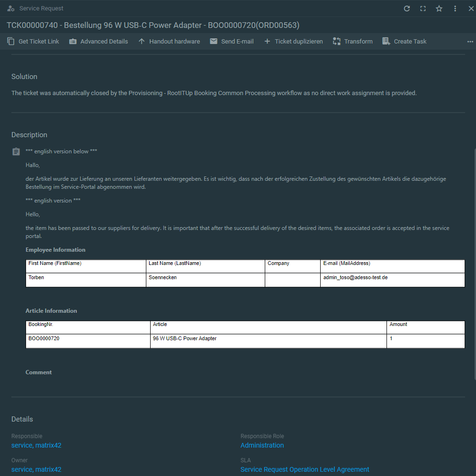Screen dimensions: 476x476
Task: Click the Handout hardware arrow icon
Action: [x=142, y=41]
